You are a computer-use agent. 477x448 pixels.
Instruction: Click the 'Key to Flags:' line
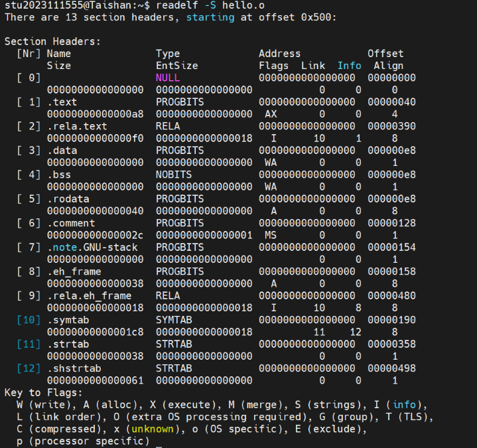44,393
